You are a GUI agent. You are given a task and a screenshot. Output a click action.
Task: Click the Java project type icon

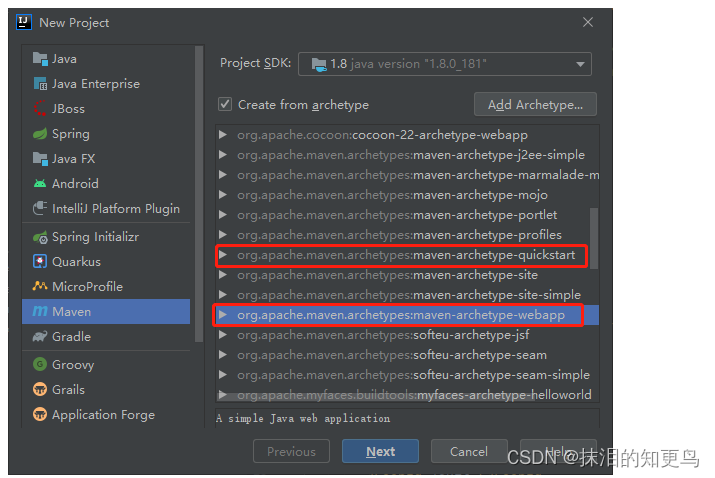40,59
